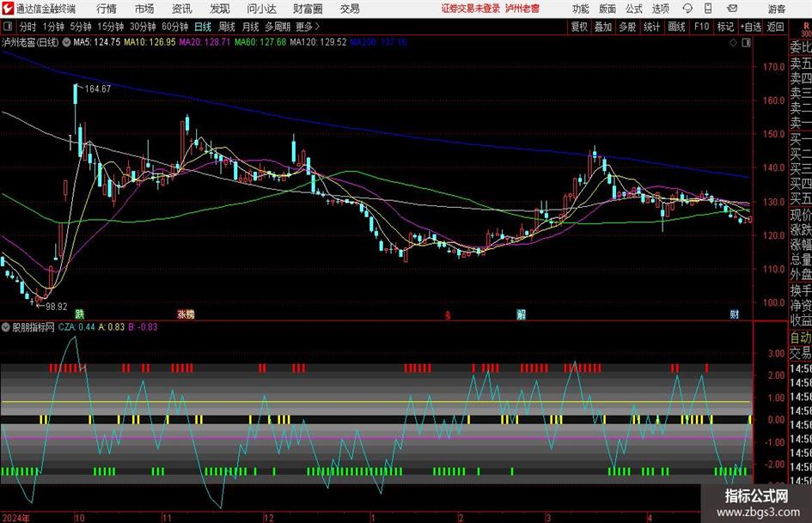Click the 164.67 high price label
812x523 pixels.
pos(98,89)
